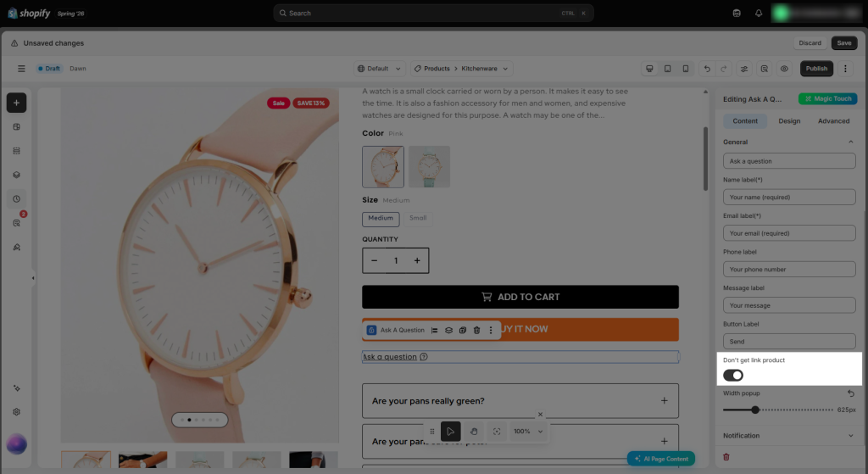Image resolution: width=868 pixels, height=474 pixels.
Task: Click the duplicate icon in element toolbar
Action: (x=463, y=330)
